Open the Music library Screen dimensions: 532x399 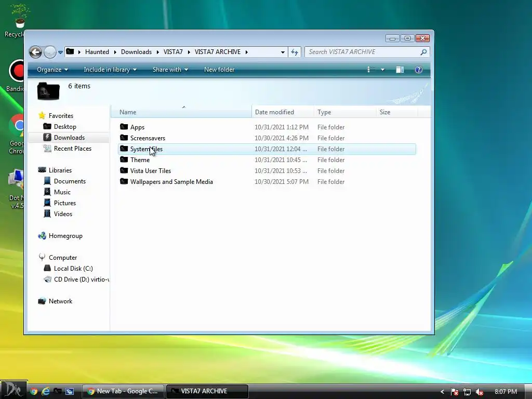[x=62, y=192]
